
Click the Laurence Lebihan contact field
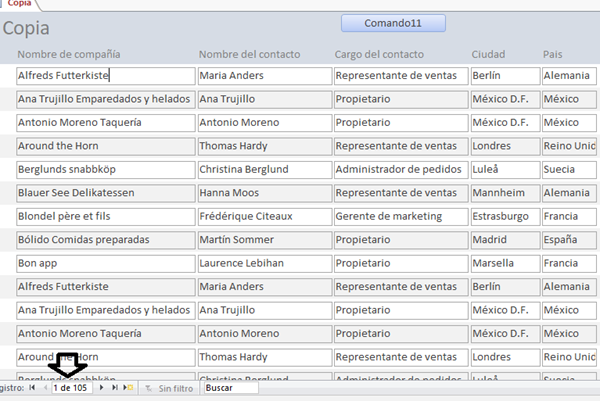(x=264, y=263)
